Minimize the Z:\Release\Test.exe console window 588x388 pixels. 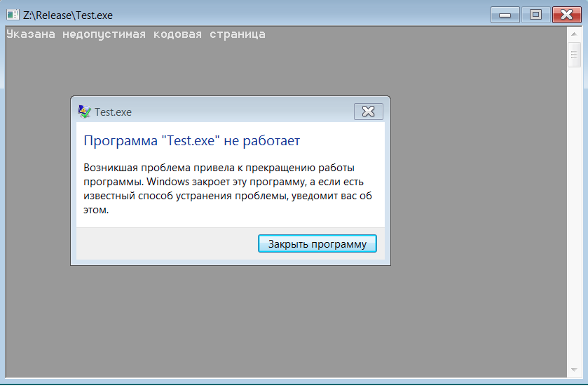(x=505, y=15)
